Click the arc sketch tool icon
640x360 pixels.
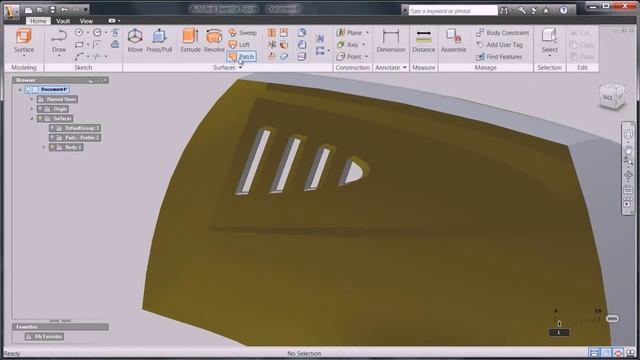click(x=79, y=56)
